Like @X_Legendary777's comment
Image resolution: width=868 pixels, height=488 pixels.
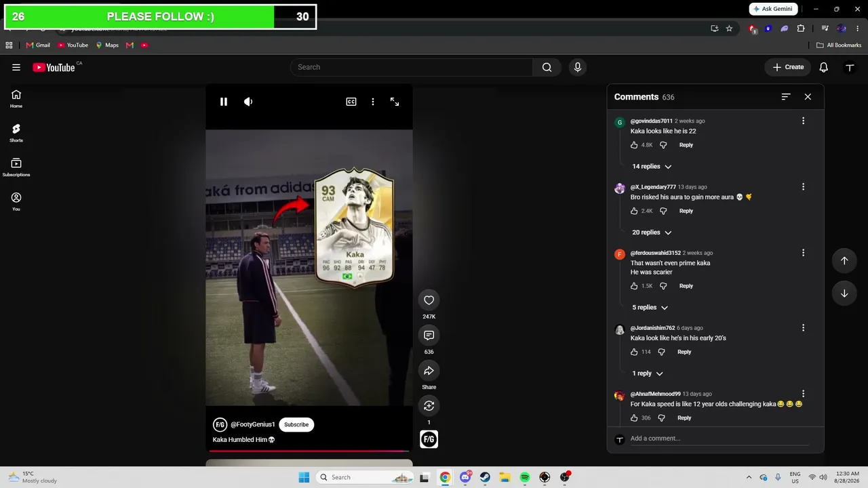[x=634, y=211]
